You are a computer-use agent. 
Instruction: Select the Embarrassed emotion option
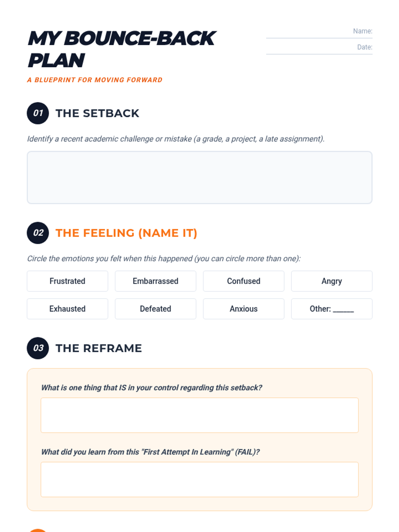tap(156, 281)
